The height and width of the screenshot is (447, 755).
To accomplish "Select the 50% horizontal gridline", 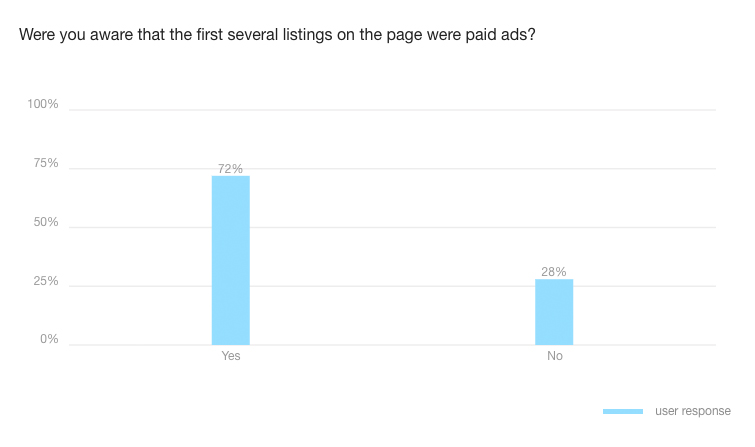I will pyautogui.click(x=400, y=228).
